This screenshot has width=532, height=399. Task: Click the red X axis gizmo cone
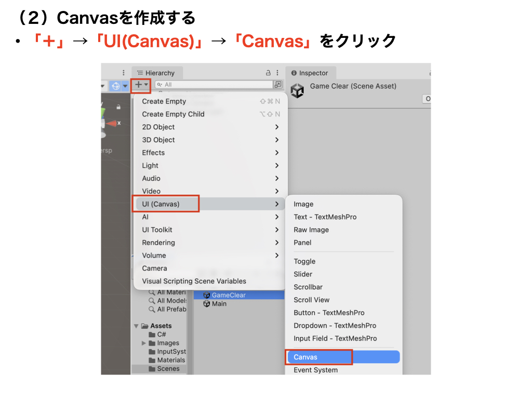pos(111,123)
